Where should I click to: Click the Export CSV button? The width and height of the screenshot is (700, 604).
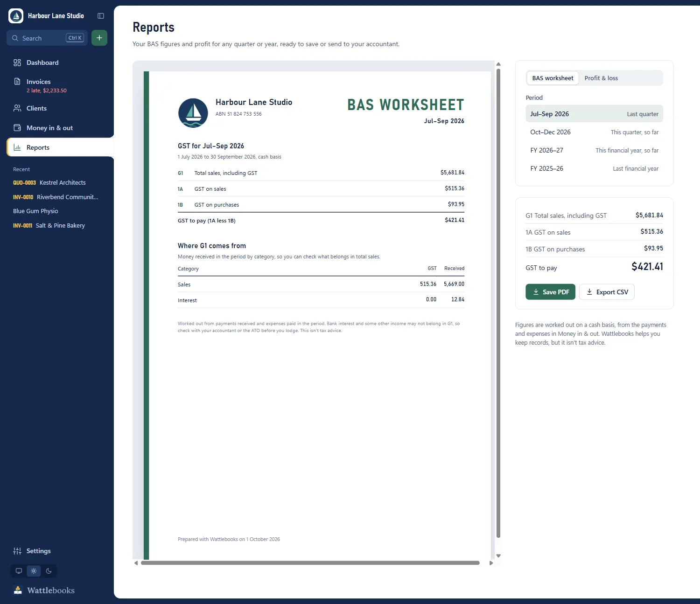click(607, 292)
